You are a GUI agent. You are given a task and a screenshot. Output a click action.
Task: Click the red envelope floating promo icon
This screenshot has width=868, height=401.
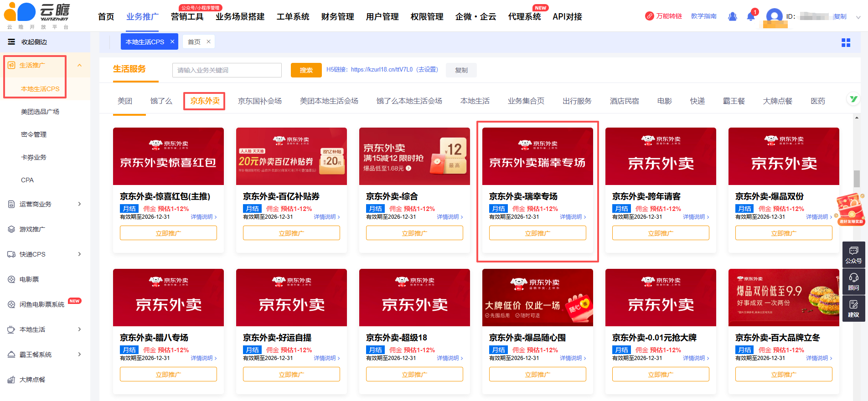(x=850, y=209)
